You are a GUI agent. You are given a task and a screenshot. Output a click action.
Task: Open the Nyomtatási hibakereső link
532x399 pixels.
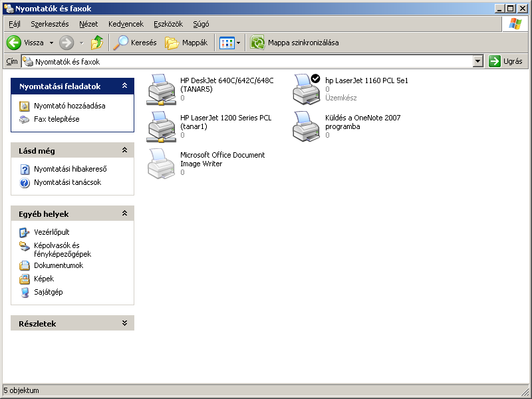(70, 169)
